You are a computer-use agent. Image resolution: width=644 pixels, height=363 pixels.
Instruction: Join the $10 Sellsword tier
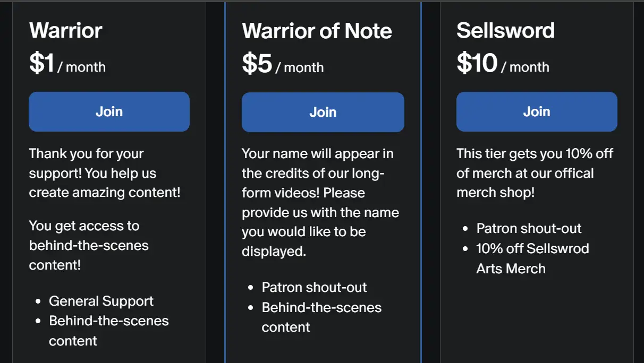pos(536,111)
